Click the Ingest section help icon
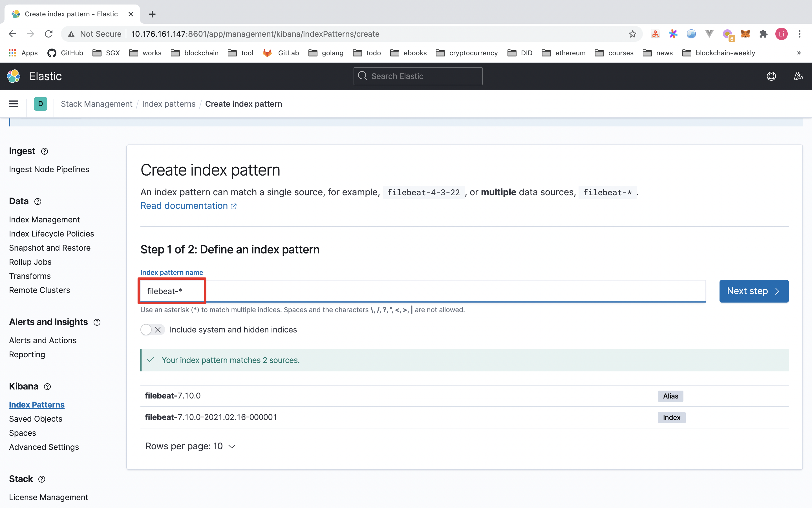Screen dimensions: 812x508 (44, 151)
